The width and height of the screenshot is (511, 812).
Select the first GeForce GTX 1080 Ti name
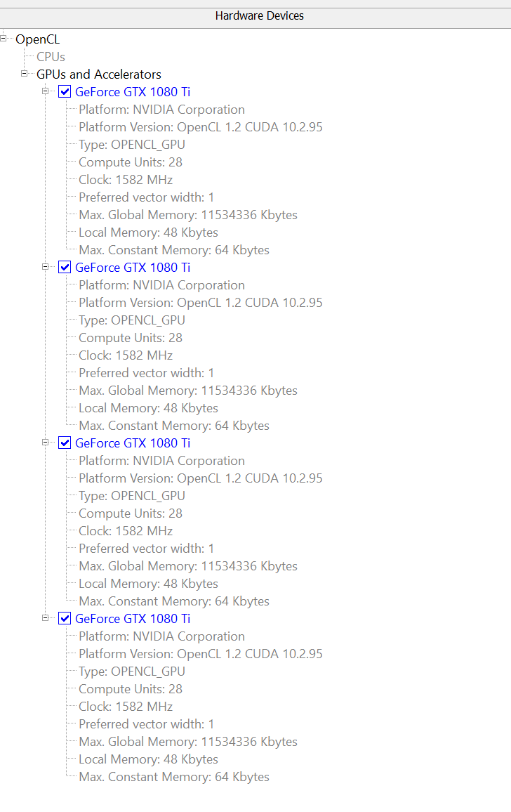click(x=132, y=92)
